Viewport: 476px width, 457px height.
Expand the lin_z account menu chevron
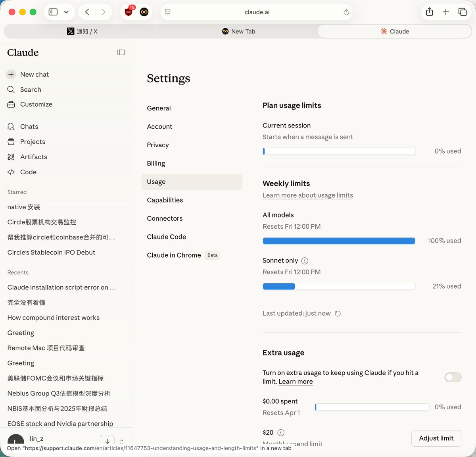click(x=121, y=441)
